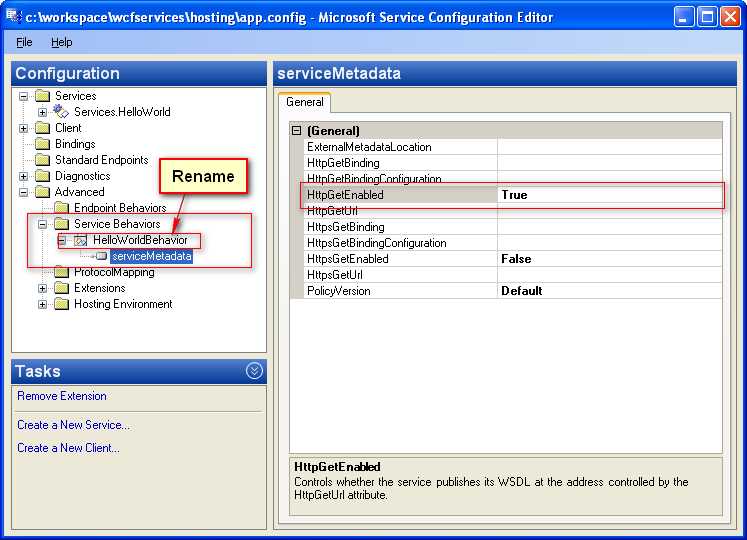Click the HttpsGetUrl property row
This screenshot has width=747, height=540.
click(512, 275)
